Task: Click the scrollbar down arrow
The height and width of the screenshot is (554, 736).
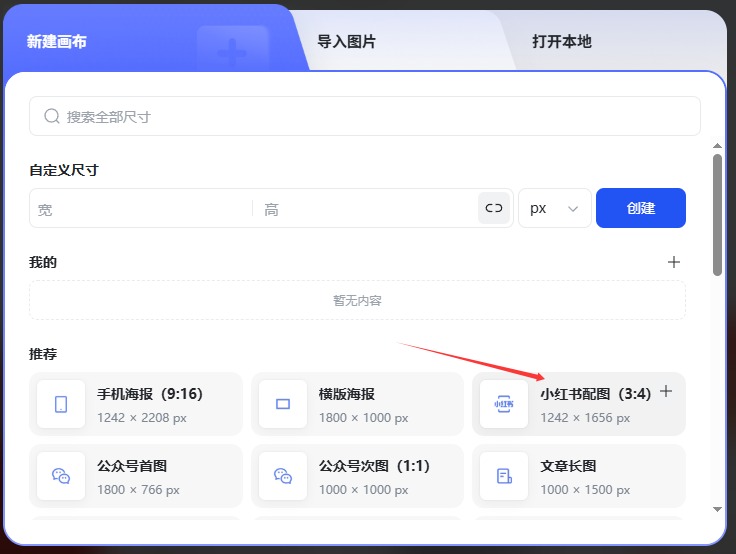Action: [x=717, y=509]
